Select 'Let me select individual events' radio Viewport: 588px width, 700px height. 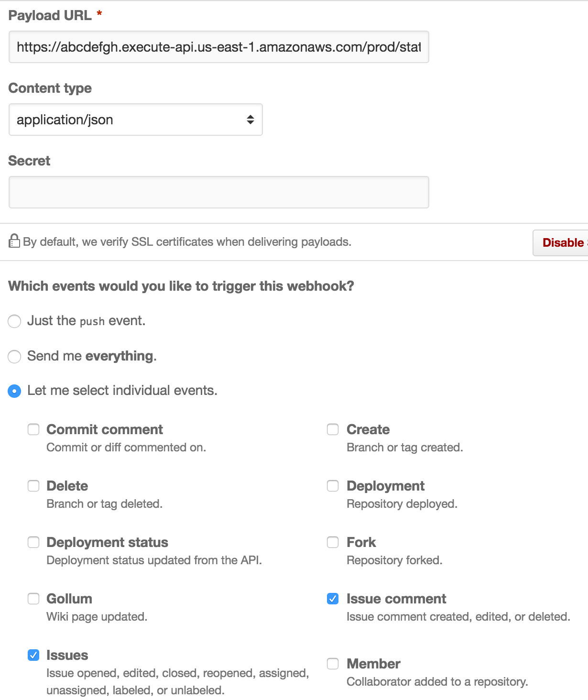click(14, 391)
